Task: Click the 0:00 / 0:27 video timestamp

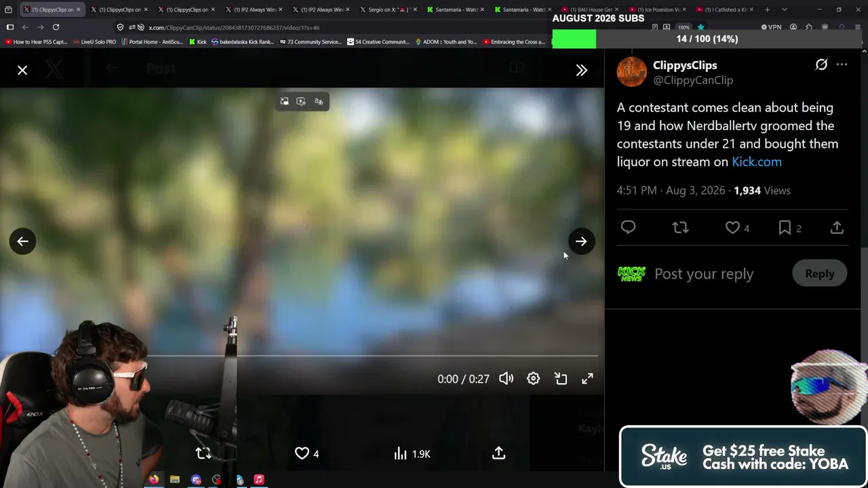Action: (x=463, y=379)
